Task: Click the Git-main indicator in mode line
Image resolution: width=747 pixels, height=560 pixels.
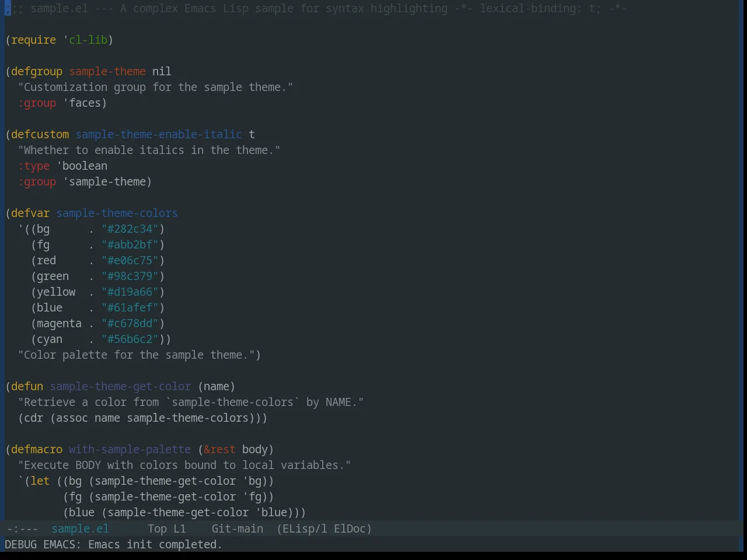Action: point(237,528)
